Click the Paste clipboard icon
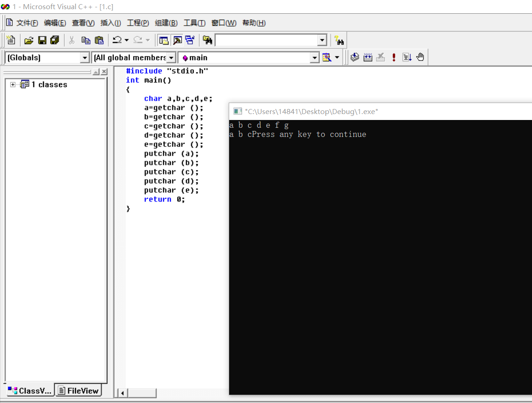The width and height of the screenshot is (532, 403). coord(99,40)
